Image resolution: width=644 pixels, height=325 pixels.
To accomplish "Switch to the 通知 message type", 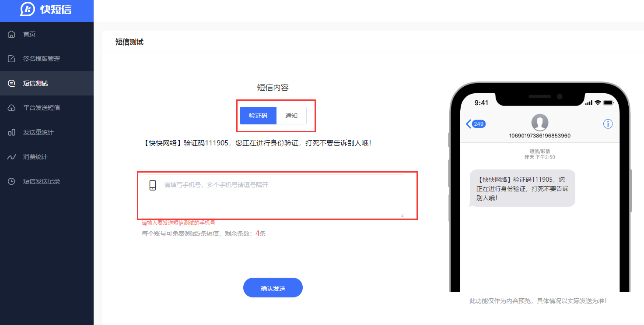I will 291,116.
